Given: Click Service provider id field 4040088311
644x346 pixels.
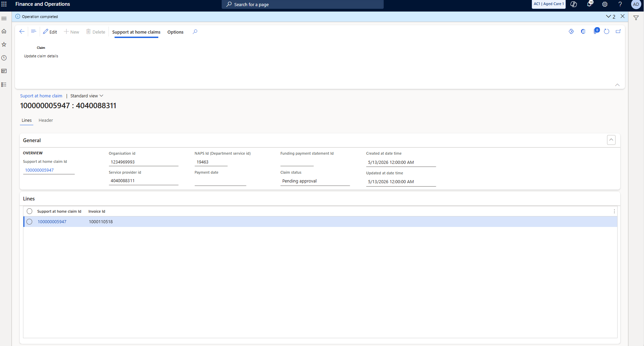Looking at the screenshot, I should [143, 181].
